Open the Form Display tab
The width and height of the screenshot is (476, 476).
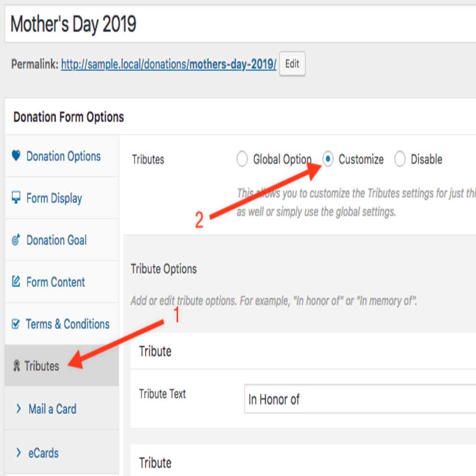[62, 198]
